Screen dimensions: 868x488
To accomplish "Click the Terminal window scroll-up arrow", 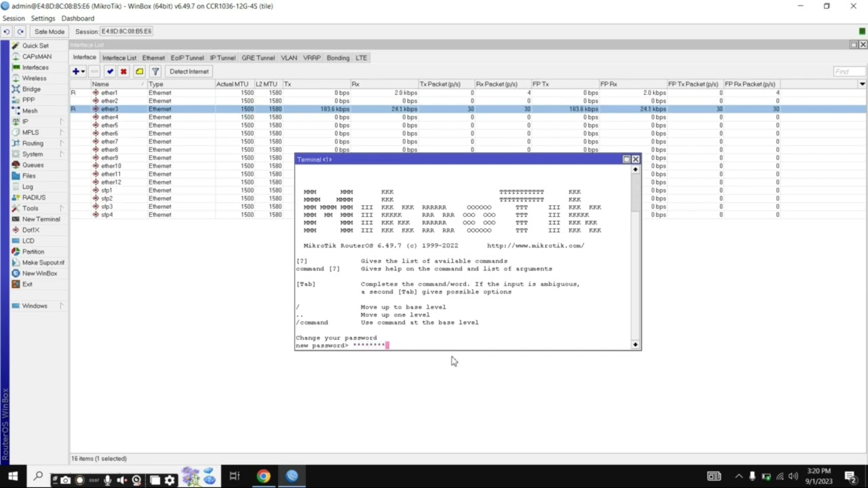I will click(x=635, y=169).
